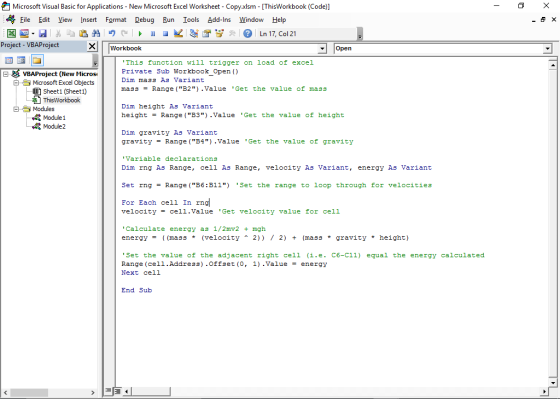Viewport: 560px width, 399px height.
Task: Save the workbook with floppy icon
Action: click(42, 34)
